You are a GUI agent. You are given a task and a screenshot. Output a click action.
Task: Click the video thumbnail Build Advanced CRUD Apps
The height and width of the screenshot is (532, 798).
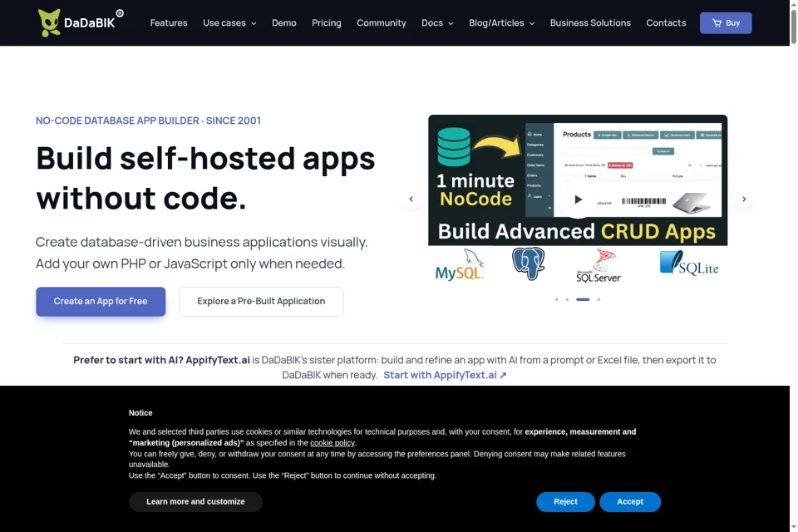click(578, 180)
